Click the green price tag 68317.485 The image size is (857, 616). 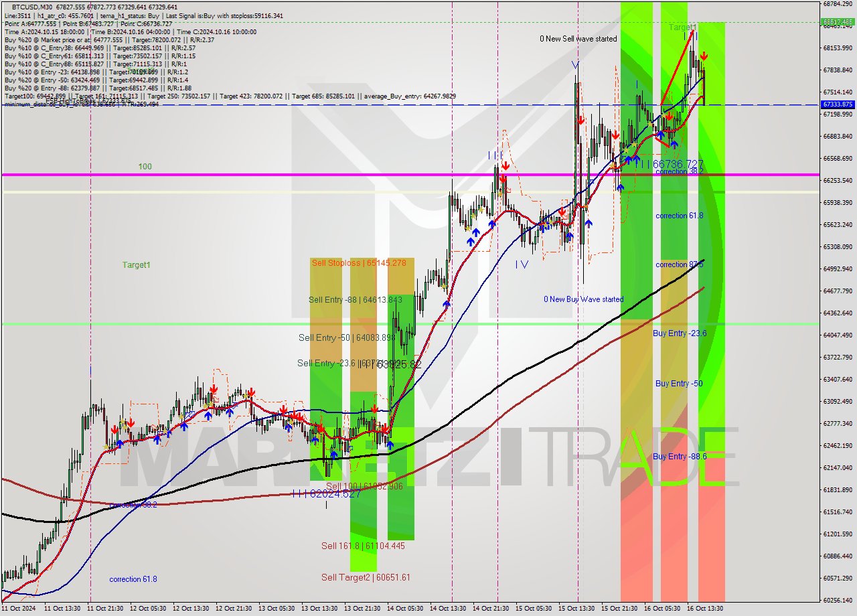[x=837, y=21]
